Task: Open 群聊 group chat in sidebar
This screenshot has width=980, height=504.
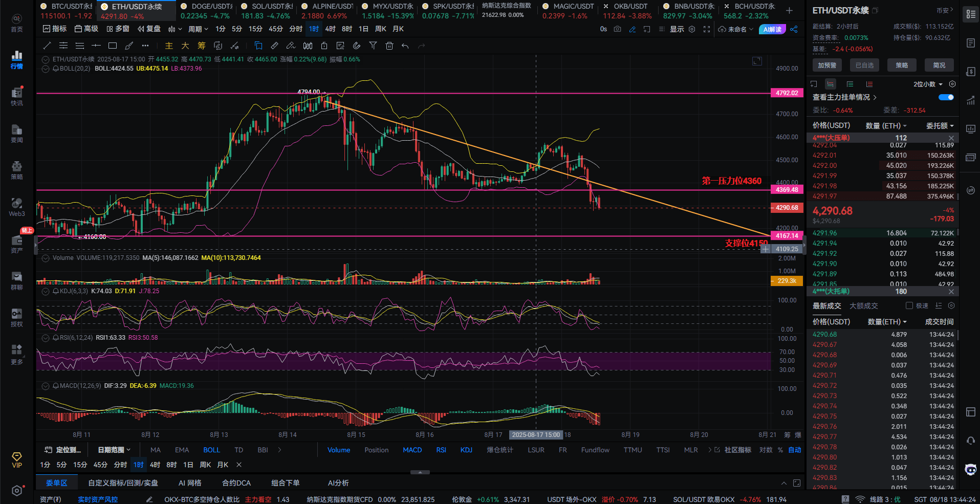Action: point(17,280)
